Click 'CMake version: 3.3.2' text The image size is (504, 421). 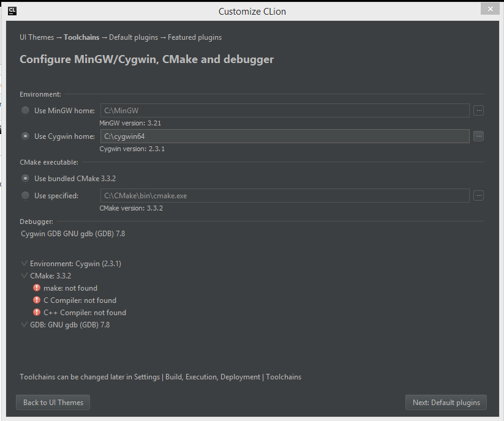point(131,208)
